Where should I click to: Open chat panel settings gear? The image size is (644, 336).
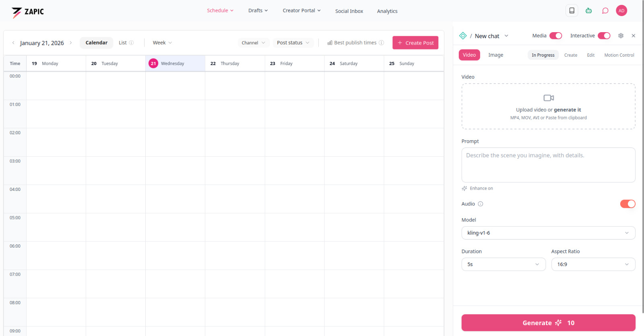pos(621,36)
